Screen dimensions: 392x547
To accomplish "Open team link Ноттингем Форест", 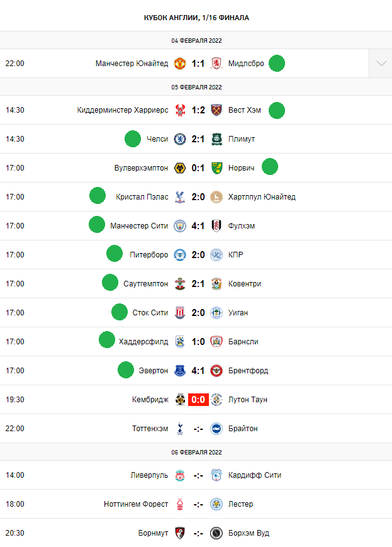I will pos(136,504).
